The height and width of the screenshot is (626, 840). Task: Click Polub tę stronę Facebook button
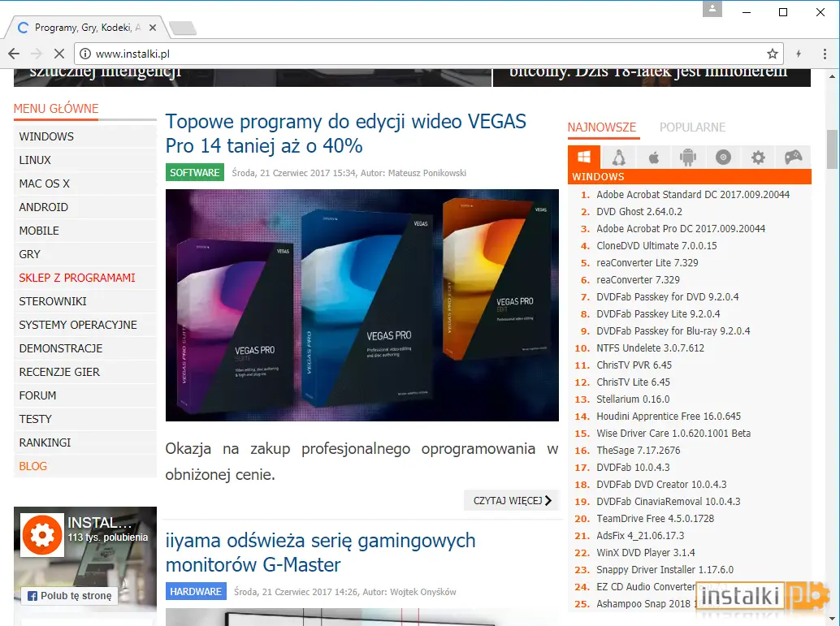[70, 595]
